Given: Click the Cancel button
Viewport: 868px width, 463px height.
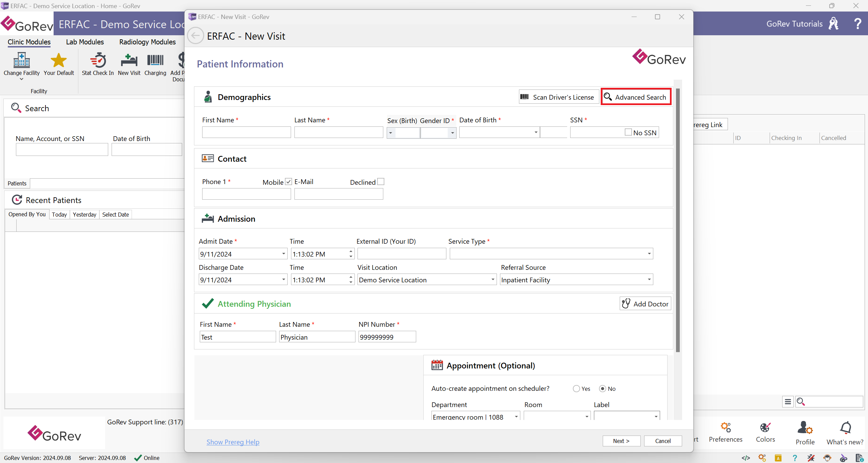Looking at the screenshot, I should tap(663, 441).
